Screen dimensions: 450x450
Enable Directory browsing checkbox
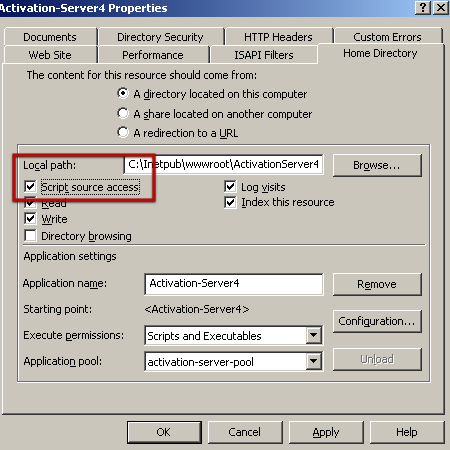pyautogui.click(x=30, y=235)
